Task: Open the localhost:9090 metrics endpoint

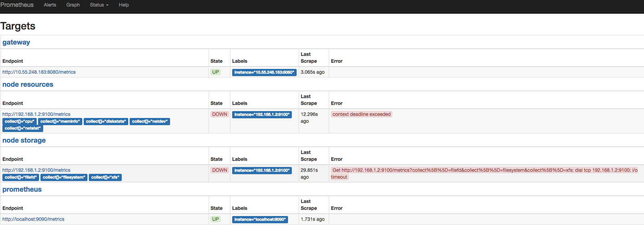Action: pos(33,219)
